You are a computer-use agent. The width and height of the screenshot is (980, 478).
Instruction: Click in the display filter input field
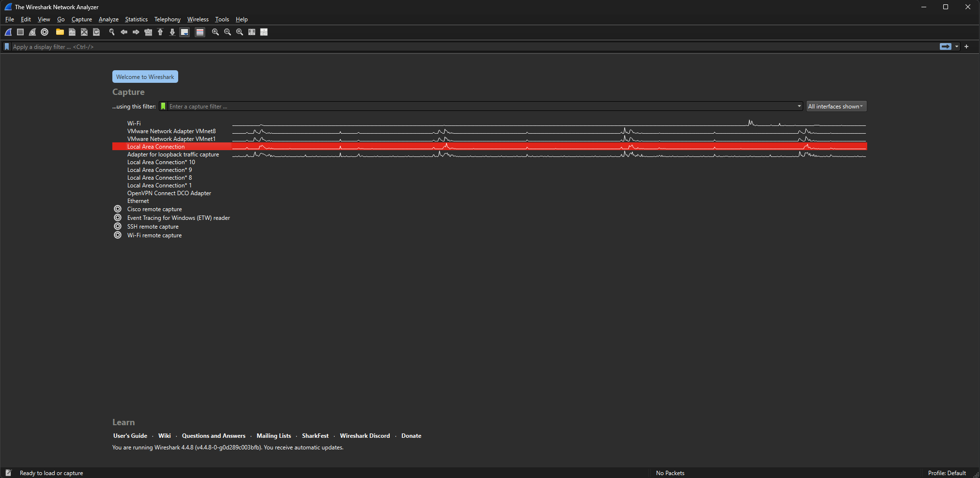point(475,46)
